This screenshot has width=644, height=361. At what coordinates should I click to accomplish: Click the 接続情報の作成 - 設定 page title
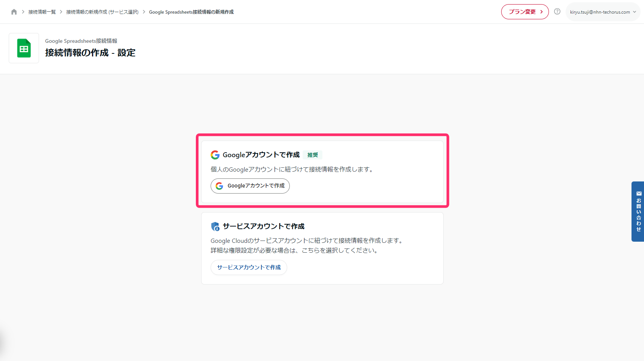tap(90, 53)
